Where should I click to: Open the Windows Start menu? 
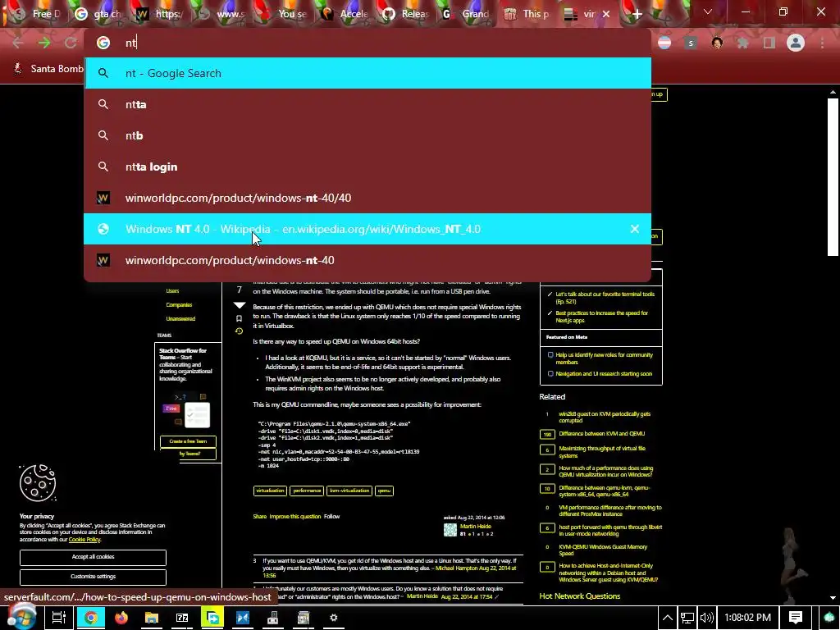pos(21,617)
